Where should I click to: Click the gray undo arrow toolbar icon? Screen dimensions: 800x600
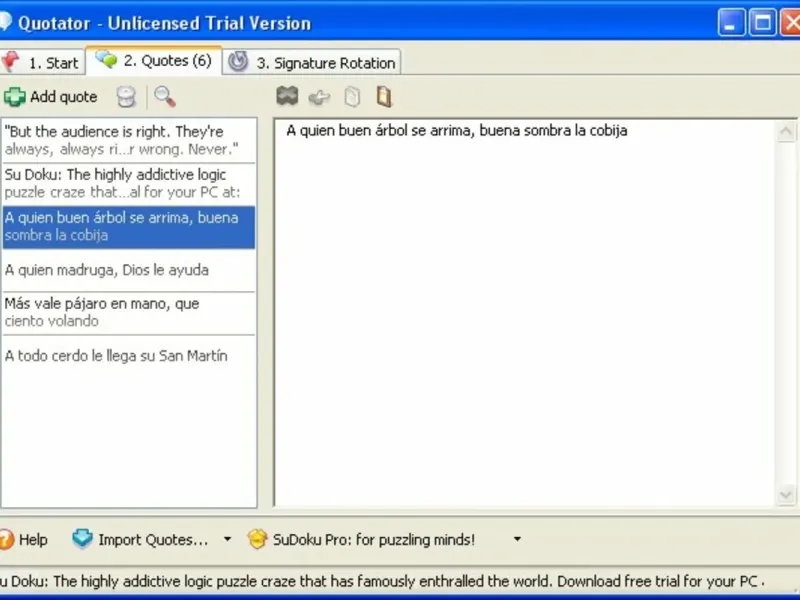pyautogui.click(x=319, y=96)
